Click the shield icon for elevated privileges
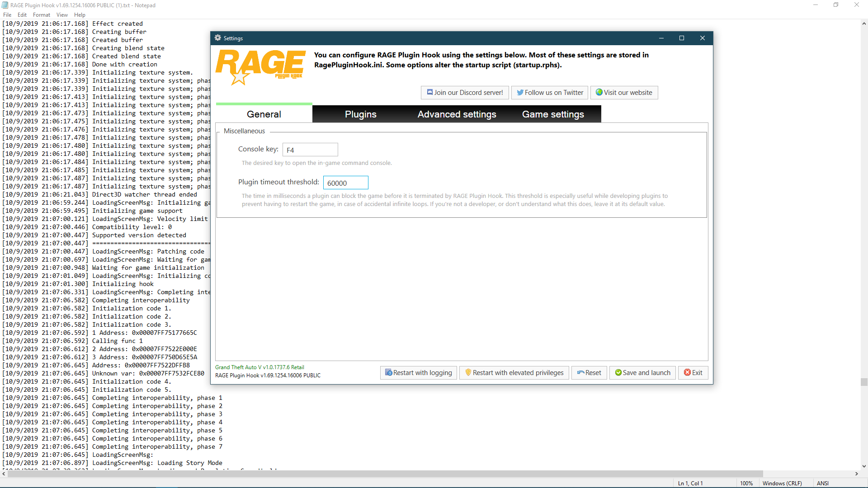Image resolution: width=868 pixels, height=488 pixels. coord(468,373)
